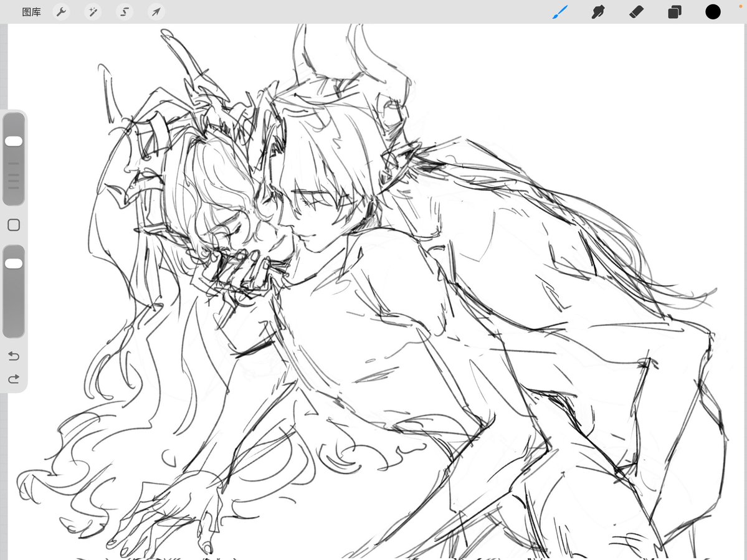
Task: Redo the last undone stroke
Action: 14,379
